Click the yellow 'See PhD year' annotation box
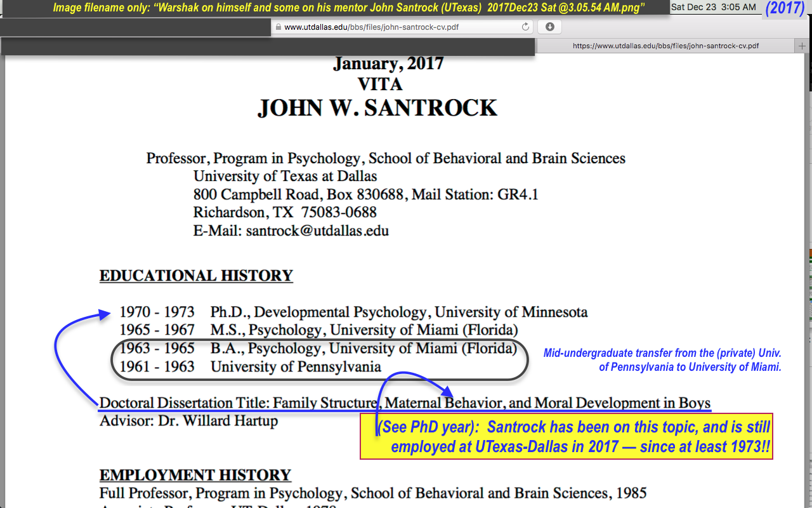Viewport: 812px width, 508px height. click(x=566, y=436)
